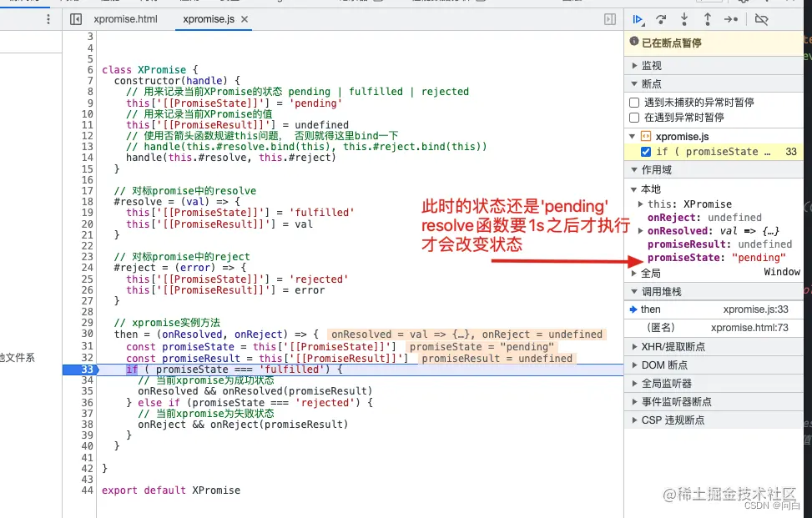
Task: Collapse the 本地 local scope
Action: tap(633, 189)
